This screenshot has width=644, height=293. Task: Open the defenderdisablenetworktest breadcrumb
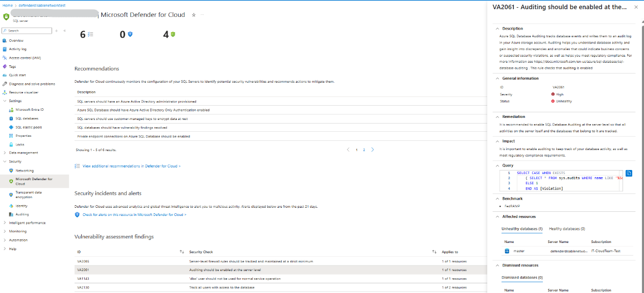pyautogui.click(x=42, y=5)
